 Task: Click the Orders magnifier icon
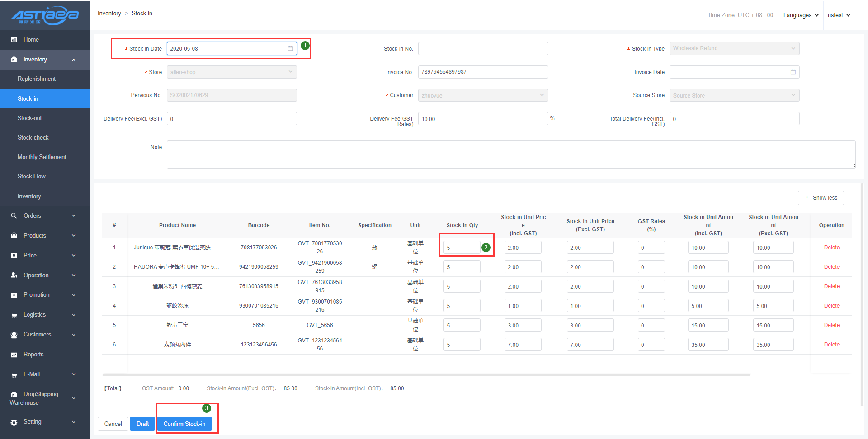(x=14, y=216)
